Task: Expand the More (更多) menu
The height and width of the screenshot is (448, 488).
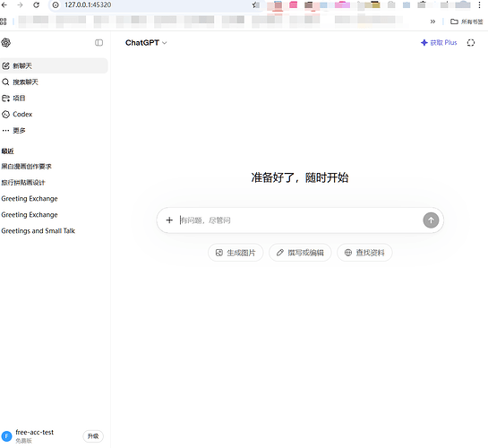Action: pyautogui.click(x=54, y=131)
